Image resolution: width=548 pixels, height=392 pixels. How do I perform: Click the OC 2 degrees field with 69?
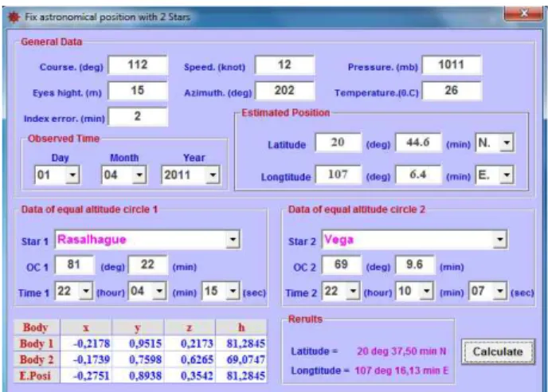point(342,265)
